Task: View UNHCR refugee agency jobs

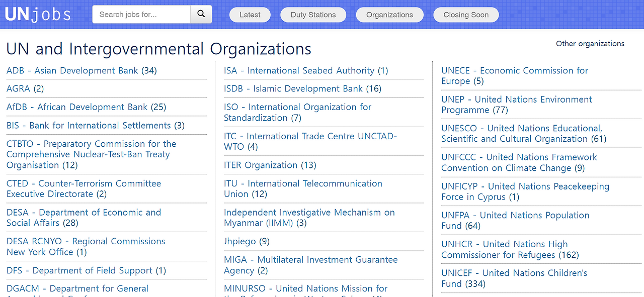Action: click(505, 249)
